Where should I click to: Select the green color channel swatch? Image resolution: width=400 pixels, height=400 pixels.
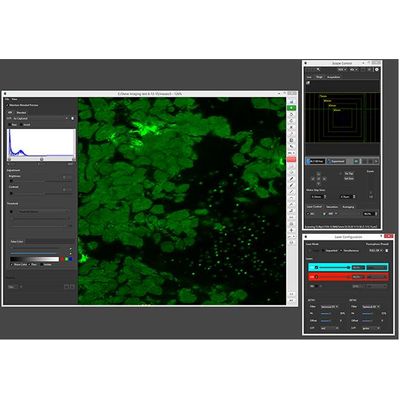click(66, 259)
